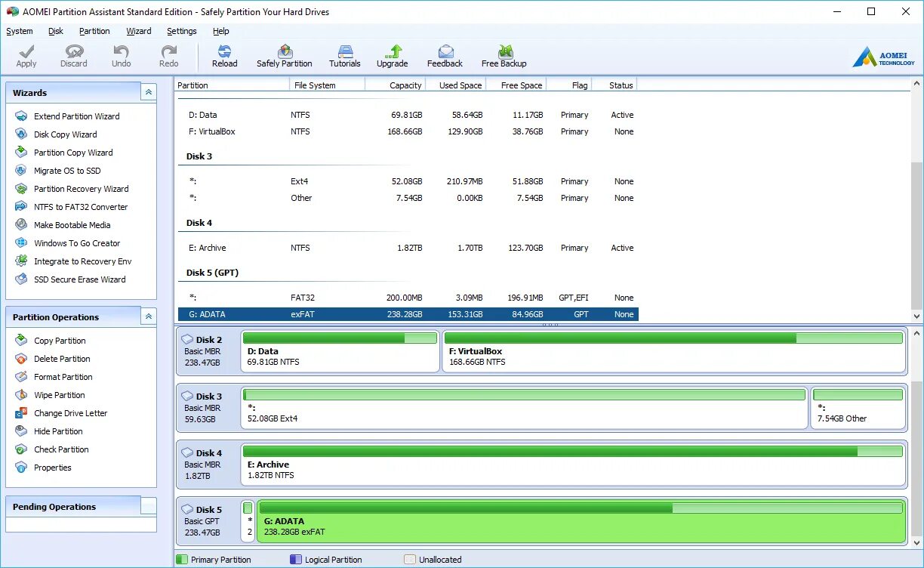Select the D: Data row in the partition list
The width and height of the screenshot is (924, 568).
click(x=408, y=115)
